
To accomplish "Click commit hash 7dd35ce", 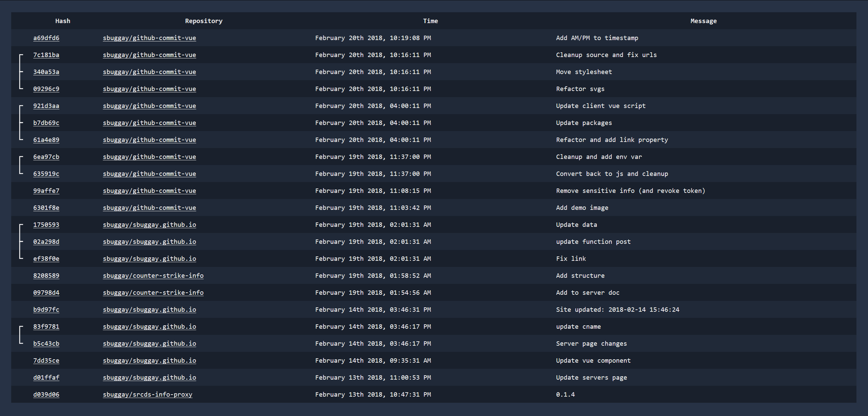I will pyautogui.click(x=46, y=361).
